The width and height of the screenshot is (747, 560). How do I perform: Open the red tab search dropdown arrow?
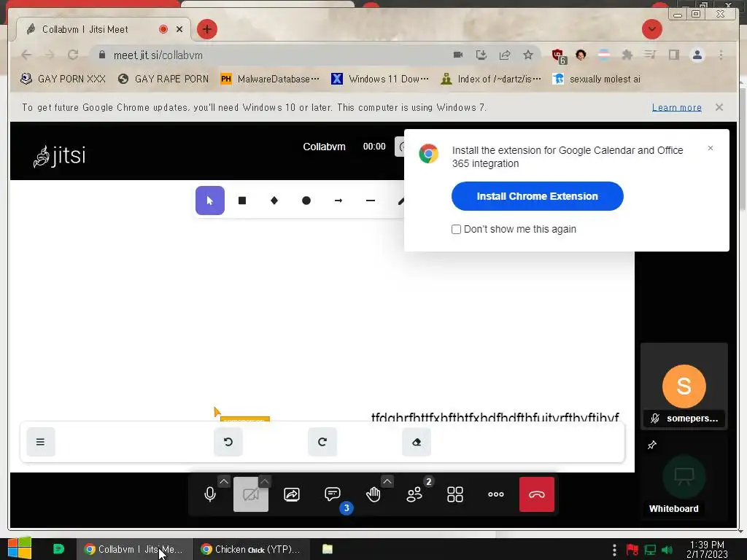point(651,29)
